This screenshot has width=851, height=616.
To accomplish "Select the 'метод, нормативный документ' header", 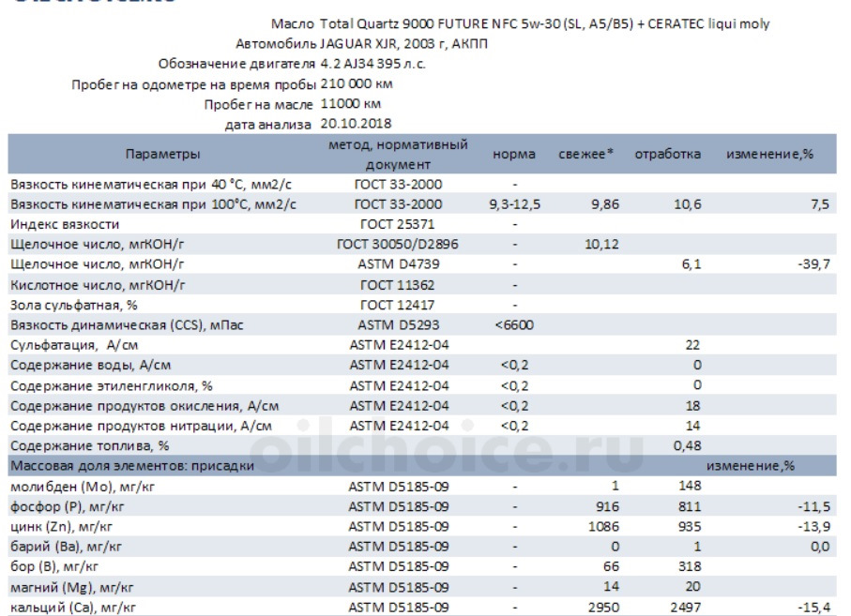I will (x=398, y=154).
